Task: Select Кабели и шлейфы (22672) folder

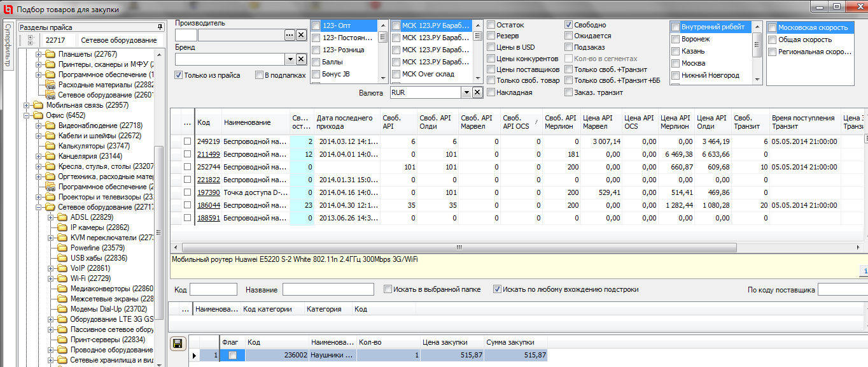Action: tap(99, 136)
